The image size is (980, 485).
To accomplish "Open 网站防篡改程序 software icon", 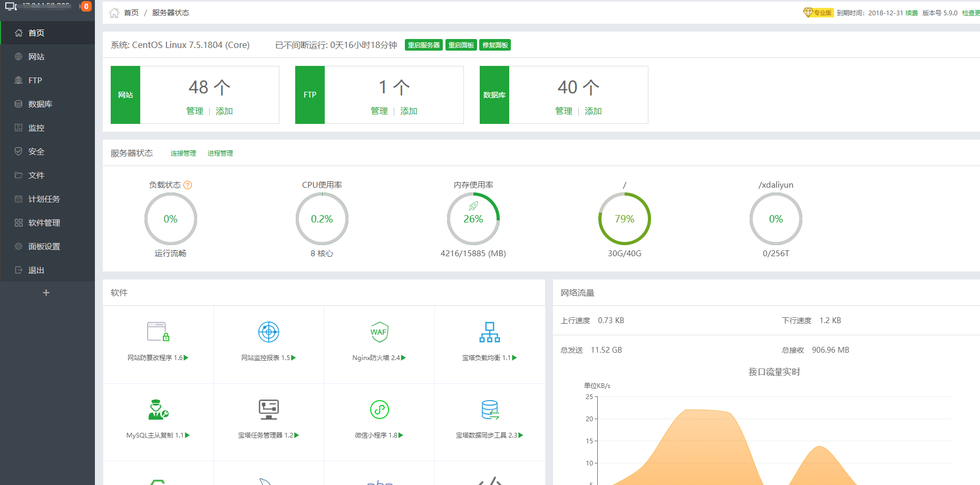I will click(158, 332).
